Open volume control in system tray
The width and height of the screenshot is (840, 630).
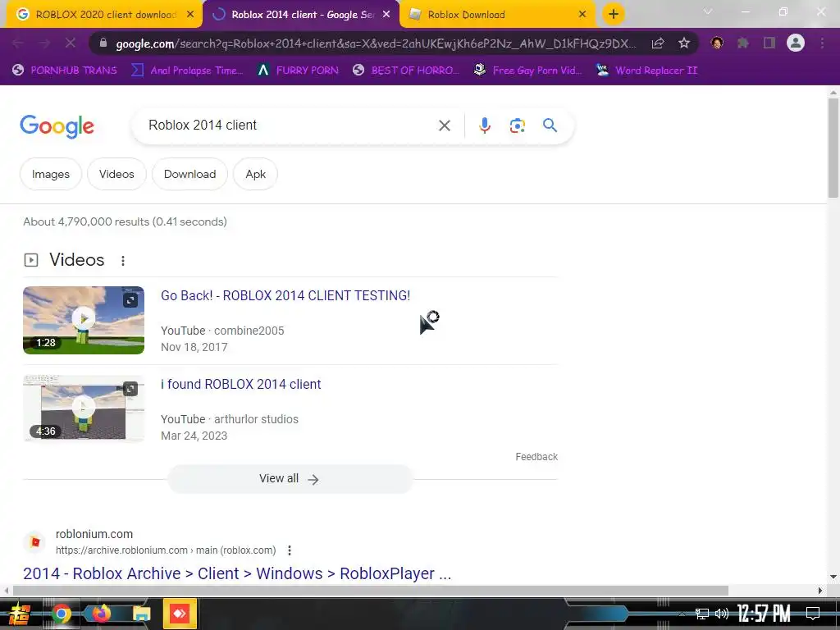[722, 614]
